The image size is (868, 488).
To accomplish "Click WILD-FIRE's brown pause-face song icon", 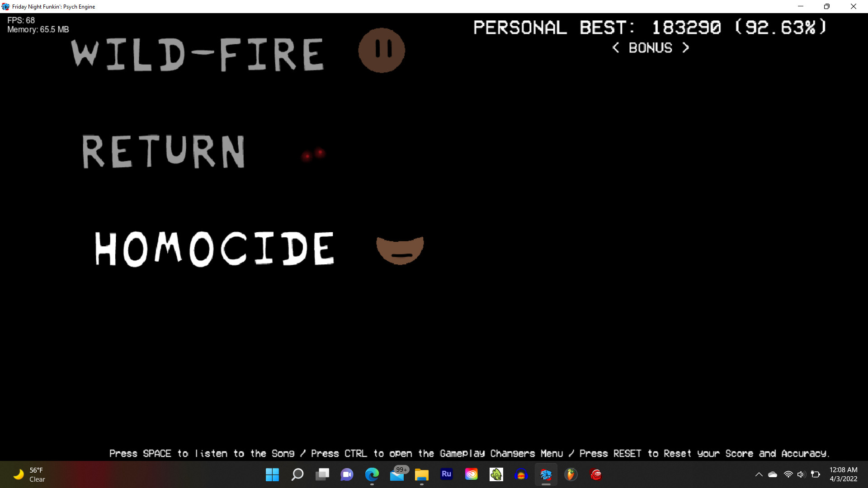I will click(x=382, y=50).
